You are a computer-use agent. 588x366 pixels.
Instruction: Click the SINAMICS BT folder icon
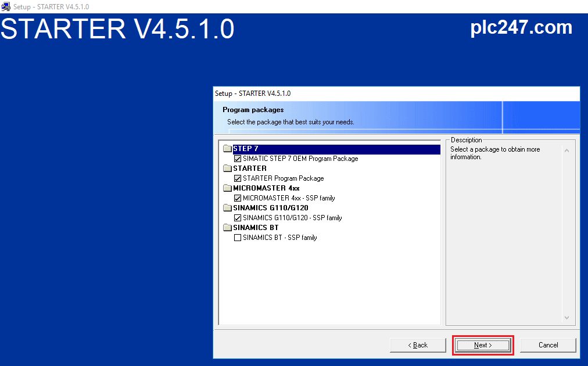pyautogui.click(x=227, y=227)
